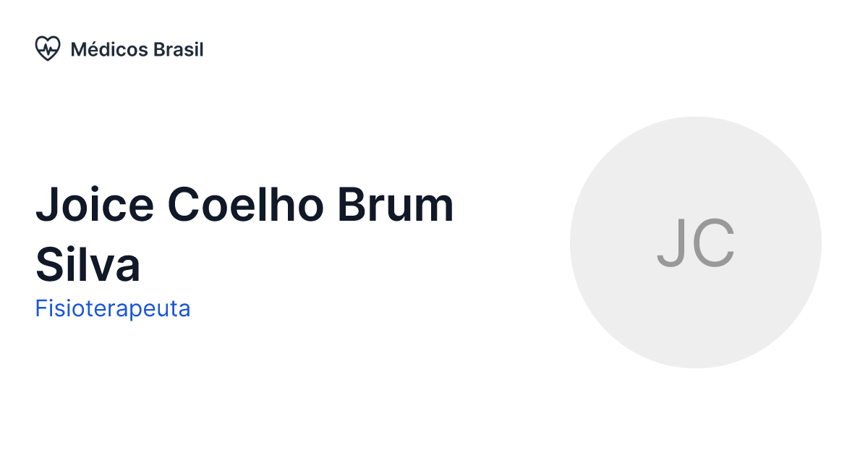
Task: Click the capital F in Fisioterapeuta
Action: coord(40,309)
